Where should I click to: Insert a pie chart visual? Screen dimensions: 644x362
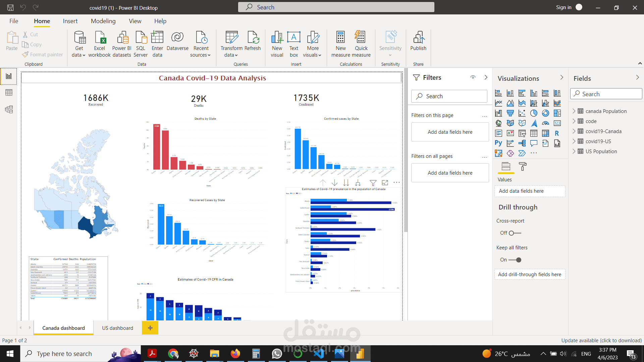click(534, 113)
